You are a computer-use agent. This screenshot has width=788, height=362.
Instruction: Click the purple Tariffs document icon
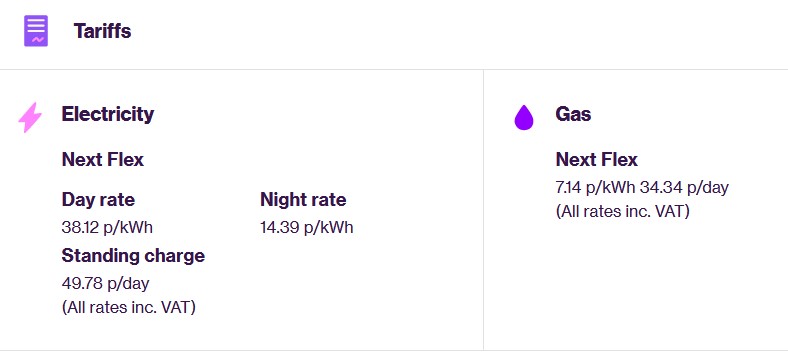[x=36, y=31]
